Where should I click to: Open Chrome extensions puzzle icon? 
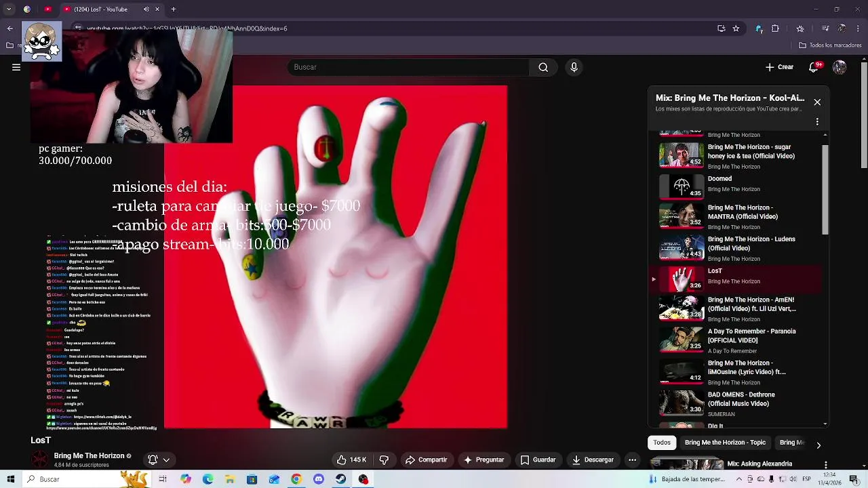775,28
